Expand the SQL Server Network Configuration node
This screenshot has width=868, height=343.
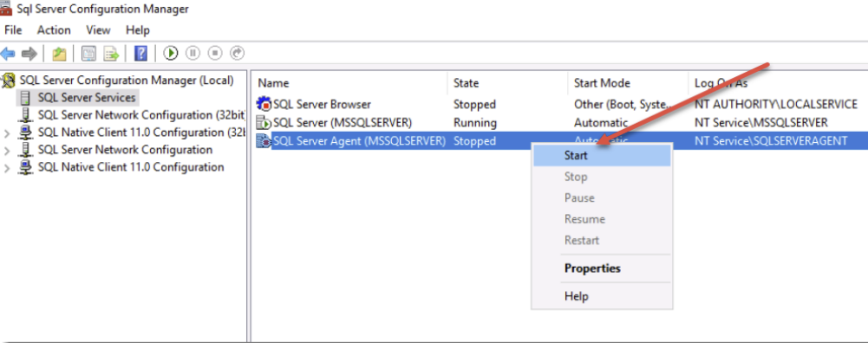(7, 151)
